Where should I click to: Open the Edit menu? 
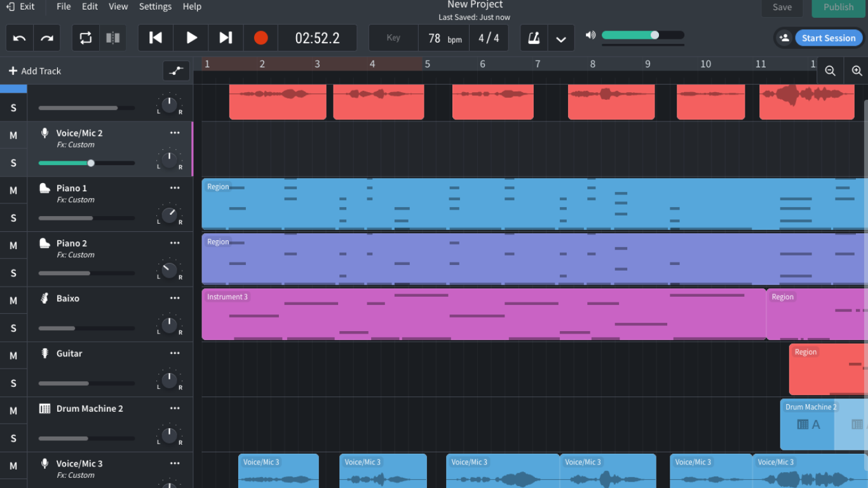(90, 6)
